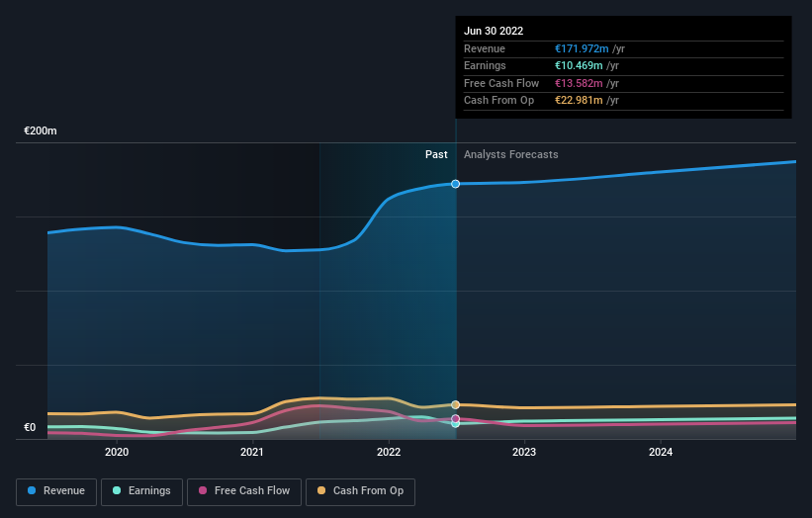Click the 'Revenue' row label in tooltip

(x=485, y=48)
